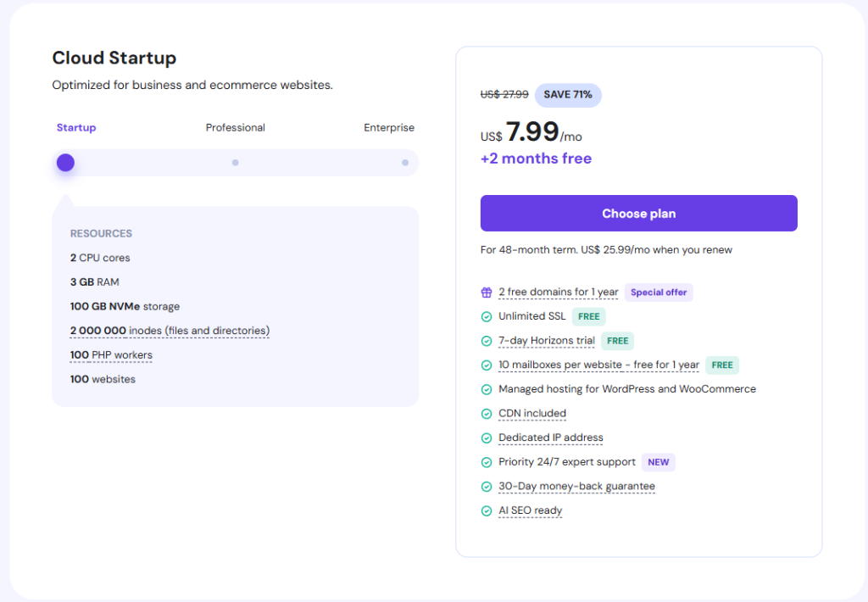The width and height of the screenshot is (868, 602).
Task: Click the NEW badge next to expert support
Action: tap(658, 462)
